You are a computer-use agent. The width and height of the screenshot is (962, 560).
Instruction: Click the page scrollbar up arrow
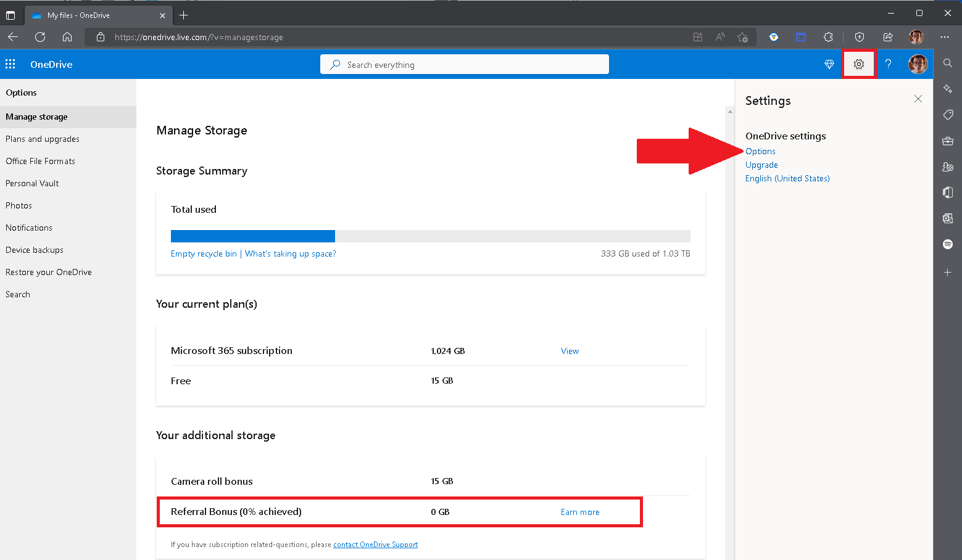pyautogui.click(x=730, y=112)
